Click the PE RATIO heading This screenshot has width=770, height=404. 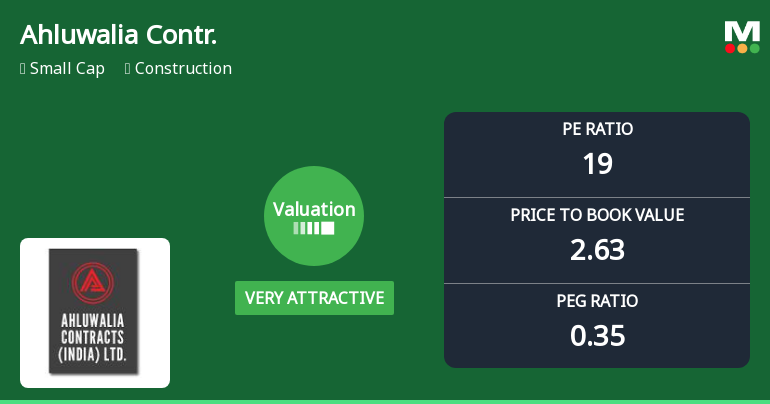coord(597,130)
